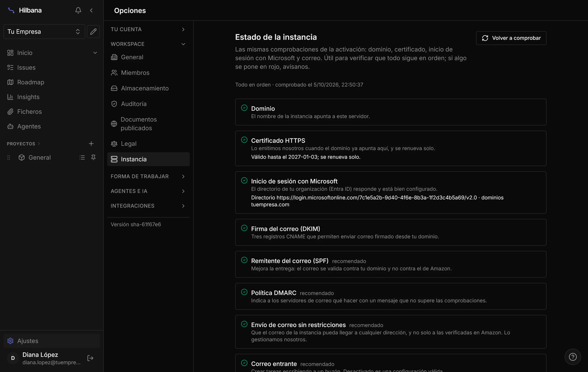Open the notifications bell
The image size is (588, 372).
click(x=78, y=10)
